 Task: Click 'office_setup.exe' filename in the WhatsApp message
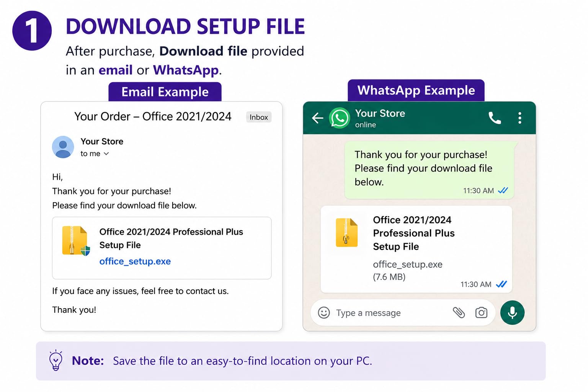[408, 265]
